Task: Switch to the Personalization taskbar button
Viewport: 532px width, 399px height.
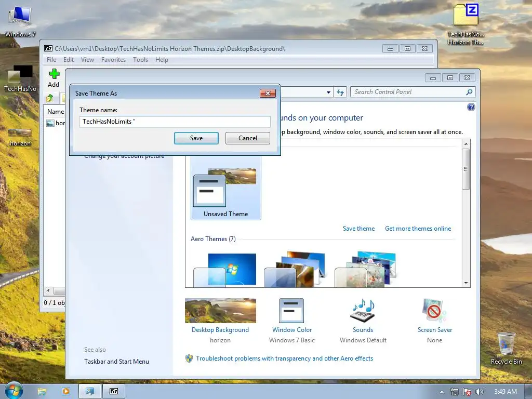Action: (89, 391)
